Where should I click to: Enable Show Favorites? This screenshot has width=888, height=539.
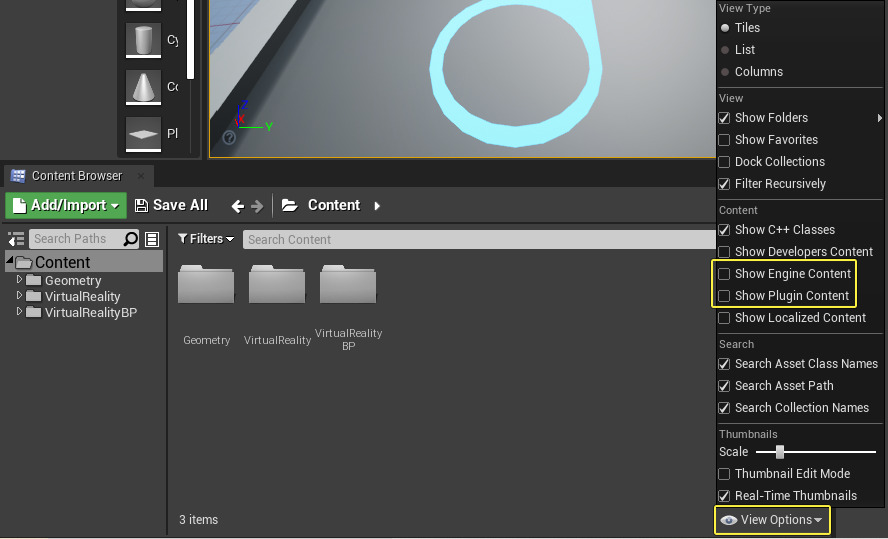724,140
